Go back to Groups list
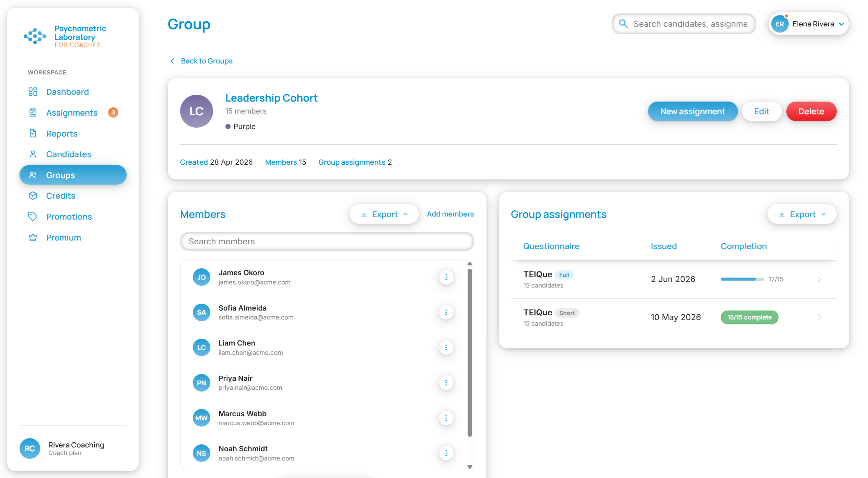 pos(201,61)
